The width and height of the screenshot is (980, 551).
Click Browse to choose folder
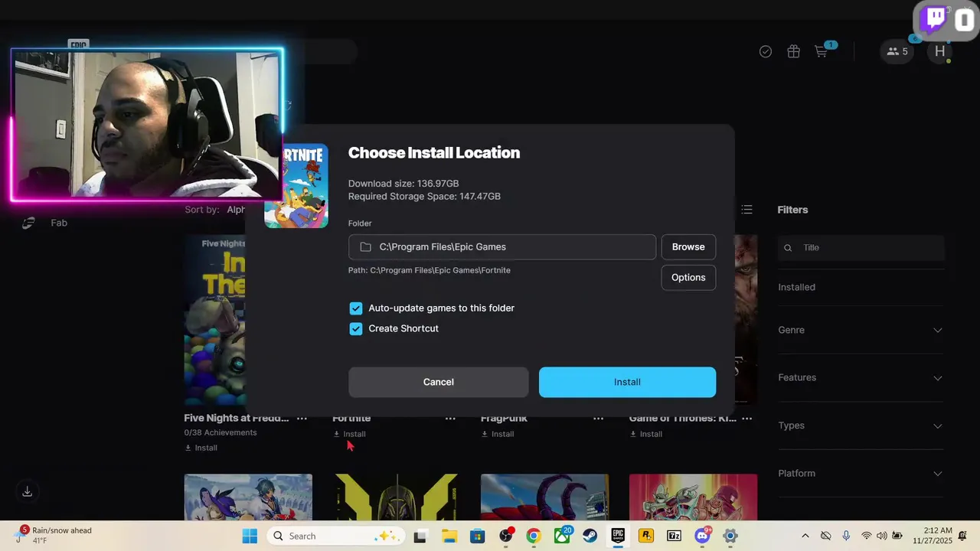coord(688,246)
